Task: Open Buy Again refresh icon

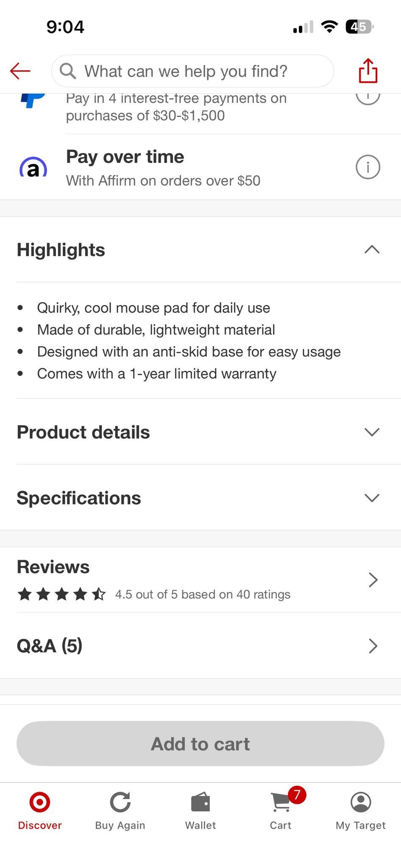Action: coord(120,802)
